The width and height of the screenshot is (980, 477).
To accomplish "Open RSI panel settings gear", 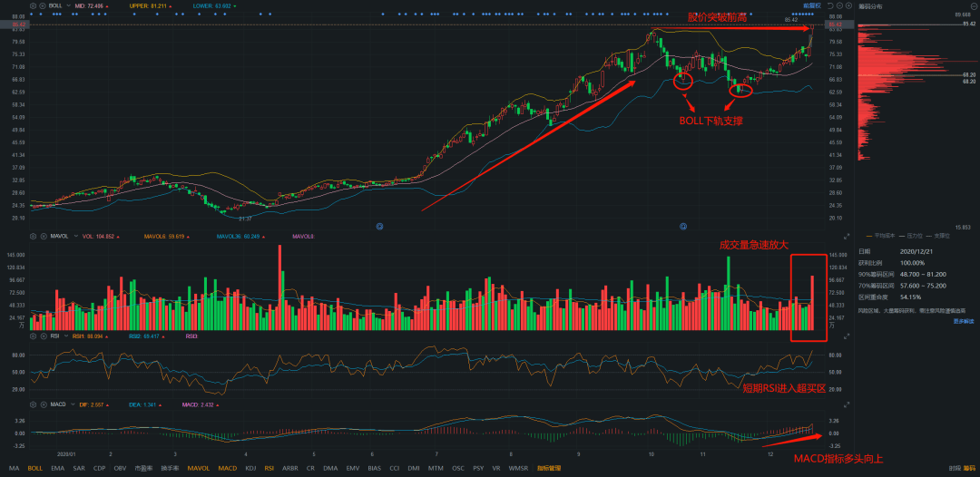I will [33, 336].
